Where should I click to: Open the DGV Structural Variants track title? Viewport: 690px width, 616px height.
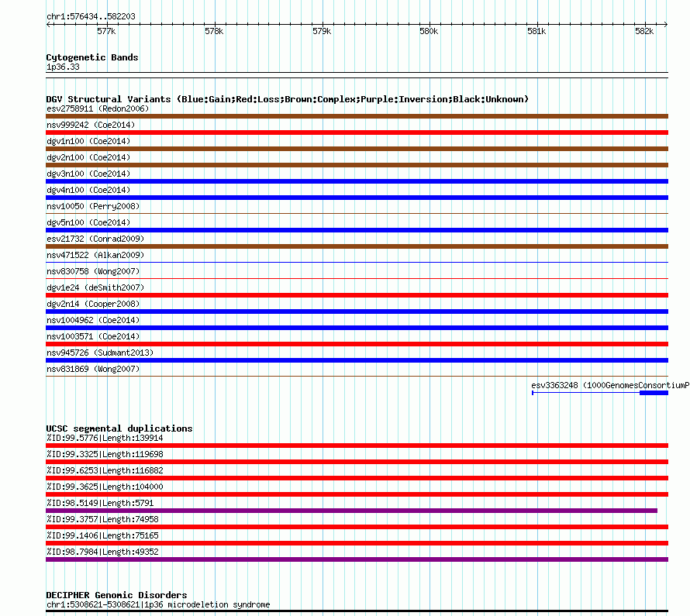point(288,99)
